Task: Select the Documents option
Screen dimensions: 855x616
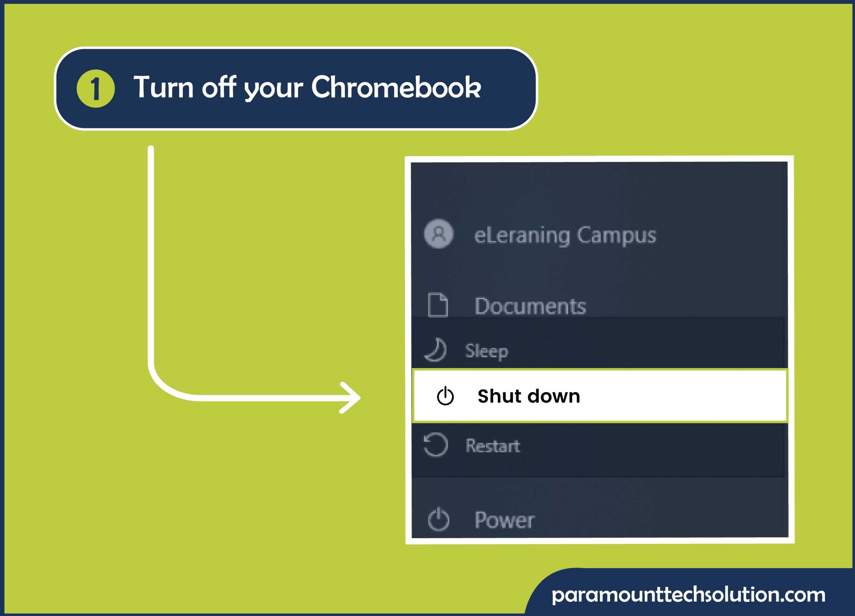Action: 531,305
